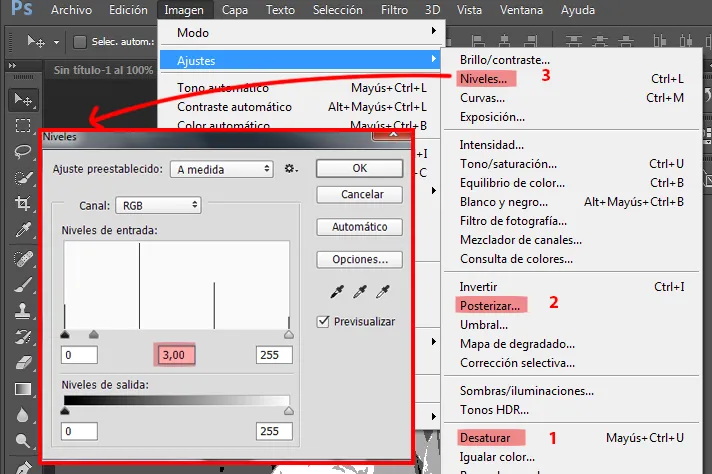Viewport: 712px width, 474px height.
Task: Select the Lasso tool
Action: point(23,151)
